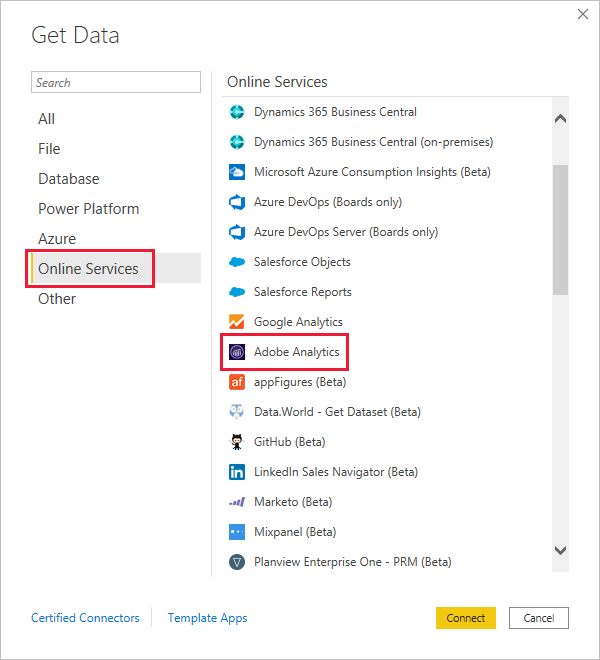Click the Cancel button

(539, 618)
